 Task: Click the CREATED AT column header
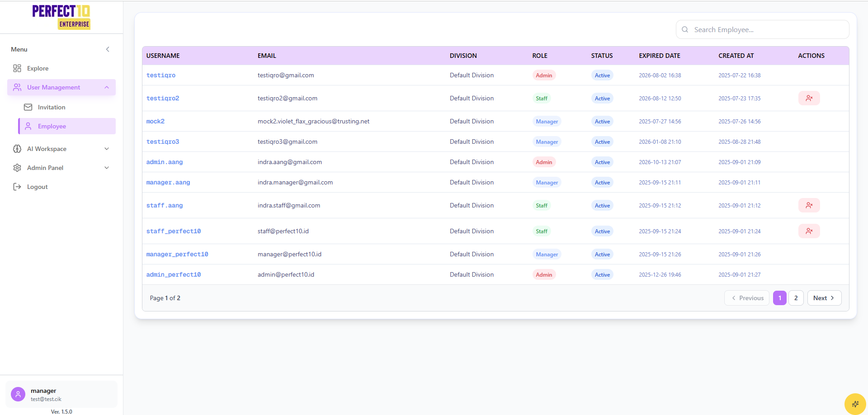click(x=736, y=56)
